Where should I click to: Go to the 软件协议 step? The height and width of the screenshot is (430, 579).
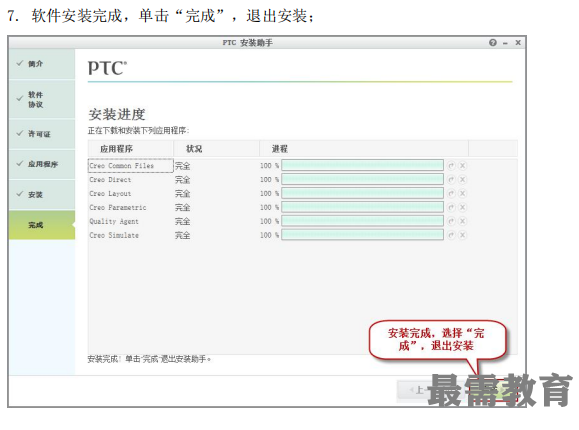click(42, 99)
